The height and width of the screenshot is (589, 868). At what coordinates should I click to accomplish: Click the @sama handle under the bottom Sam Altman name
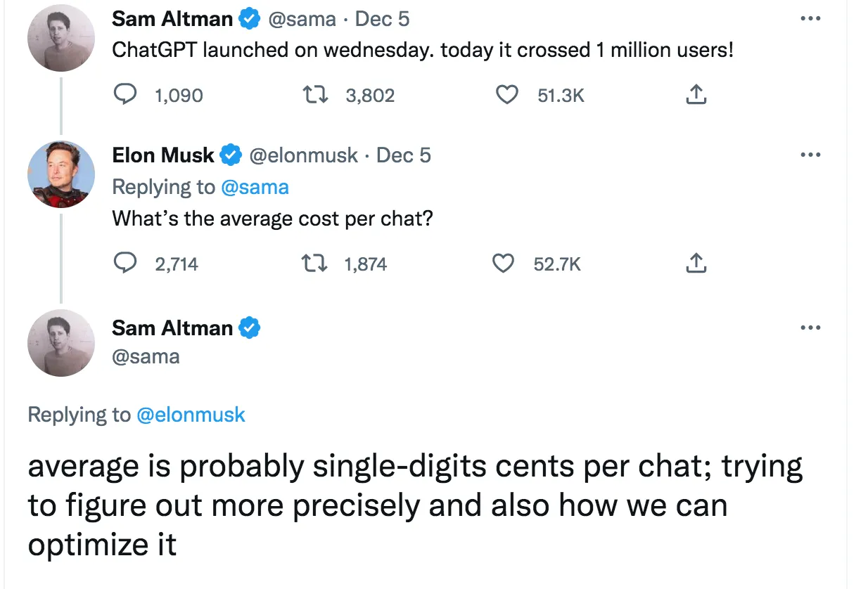pyautogui.click(x=146, y=356)
